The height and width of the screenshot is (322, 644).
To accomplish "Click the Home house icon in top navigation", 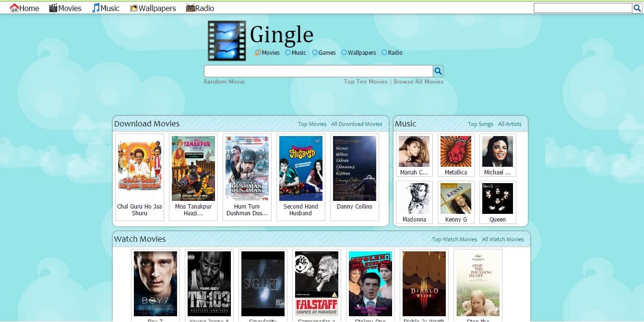I will [x=14, y=8].
